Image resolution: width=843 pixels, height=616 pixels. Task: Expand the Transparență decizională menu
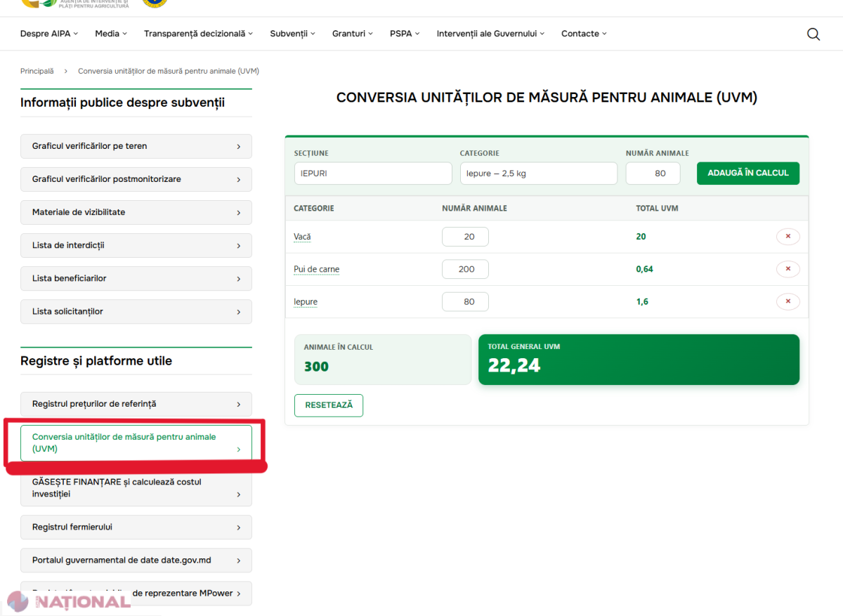tap(198, 34)
